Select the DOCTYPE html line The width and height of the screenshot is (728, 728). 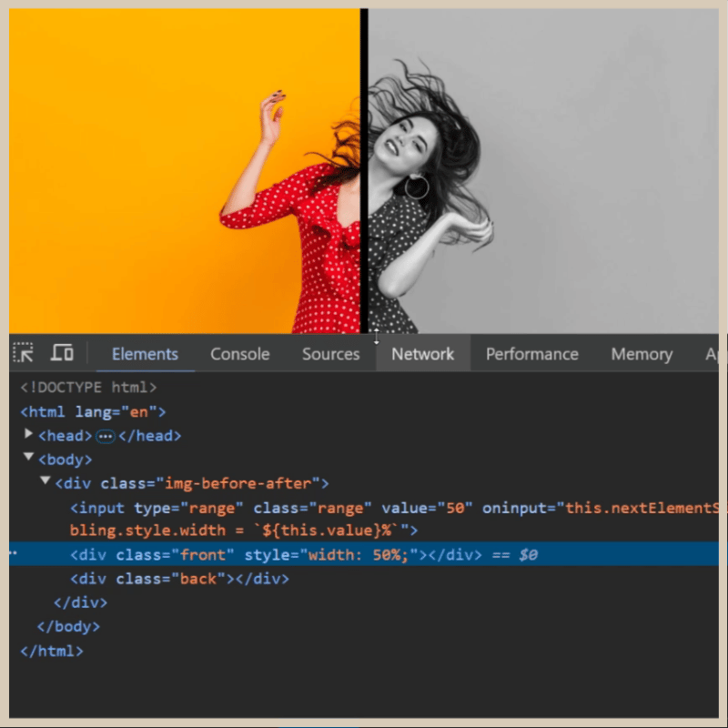88,388
